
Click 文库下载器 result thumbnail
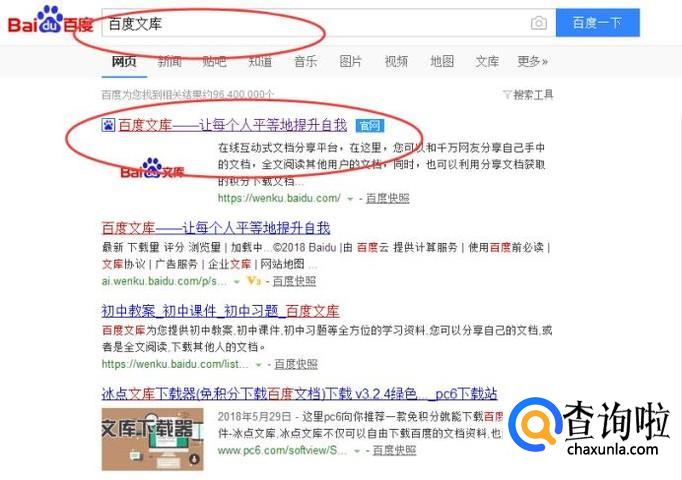click(152, 439)
